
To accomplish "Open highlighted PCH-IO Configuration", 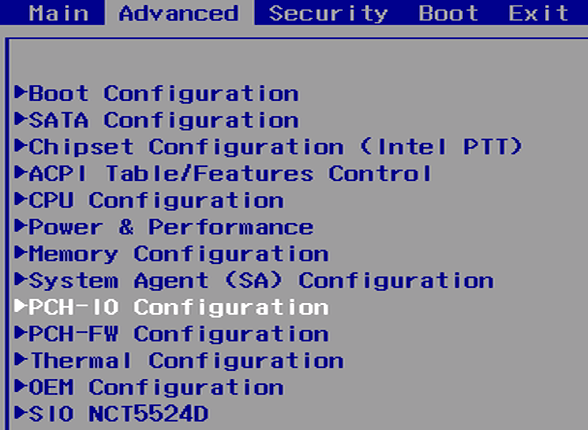I will [172, 307].
